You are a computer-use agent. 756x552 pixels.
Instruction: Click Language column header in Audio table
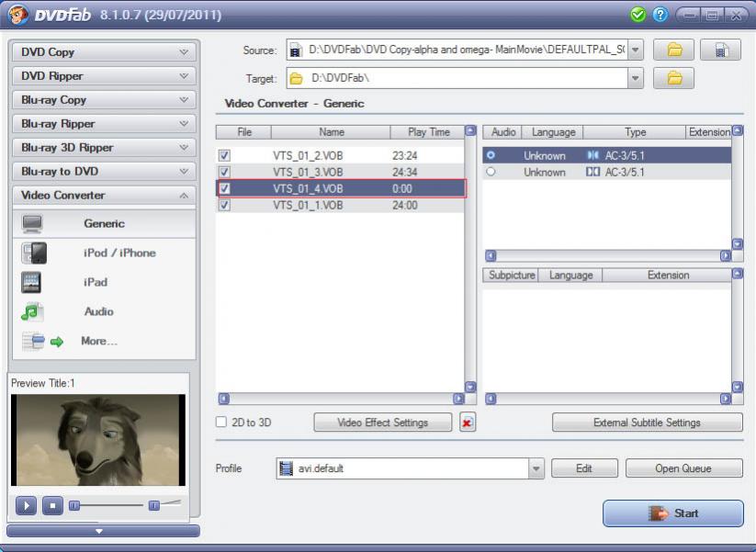tap(553, 132)
